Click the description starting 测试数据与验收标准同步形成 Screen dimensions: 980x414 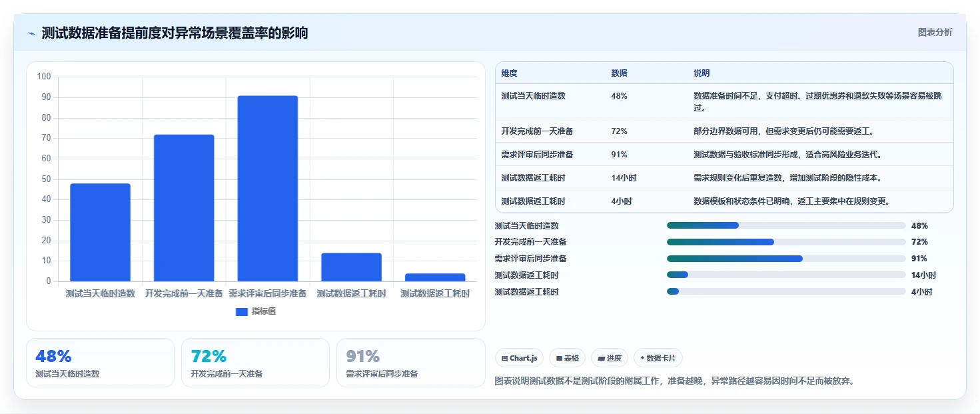pyautogui.click(x=788, y=155)
